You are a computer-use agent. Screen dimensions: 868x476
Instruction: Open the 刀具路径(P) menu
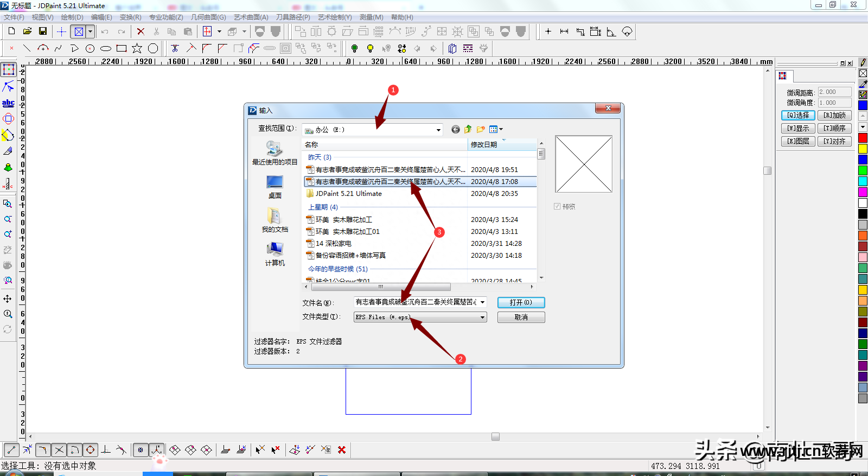(x=293, y=17)
